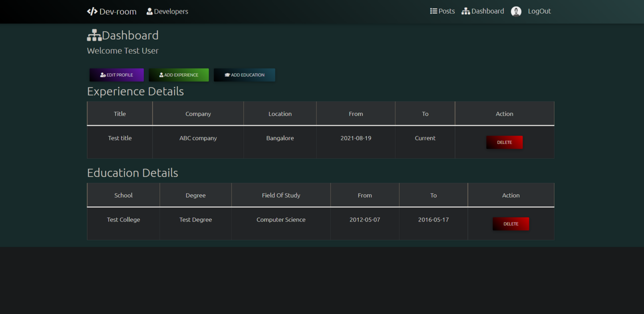
Task: Select the Current cell in Experience table
Action: click(425, 142)
